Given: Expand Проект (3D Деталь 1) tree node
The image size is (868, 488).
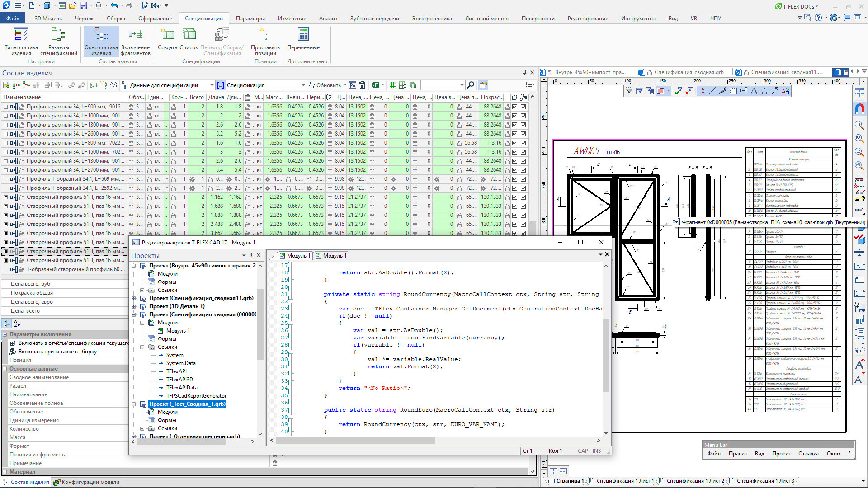Looking at the screenshot, I should (x=134, y=306).
